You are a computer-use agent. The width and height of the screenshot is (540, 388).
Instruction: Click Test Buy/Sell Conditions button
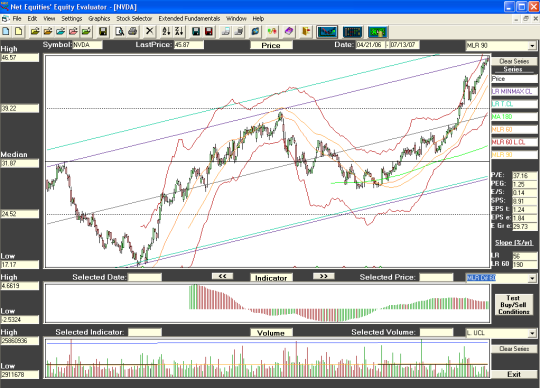pos(513,305)
